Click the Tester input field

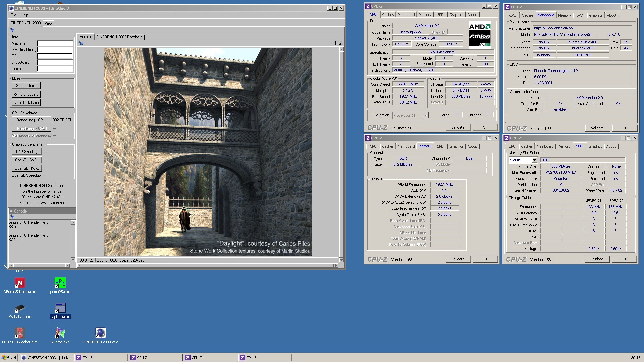[x=55, y=69]
